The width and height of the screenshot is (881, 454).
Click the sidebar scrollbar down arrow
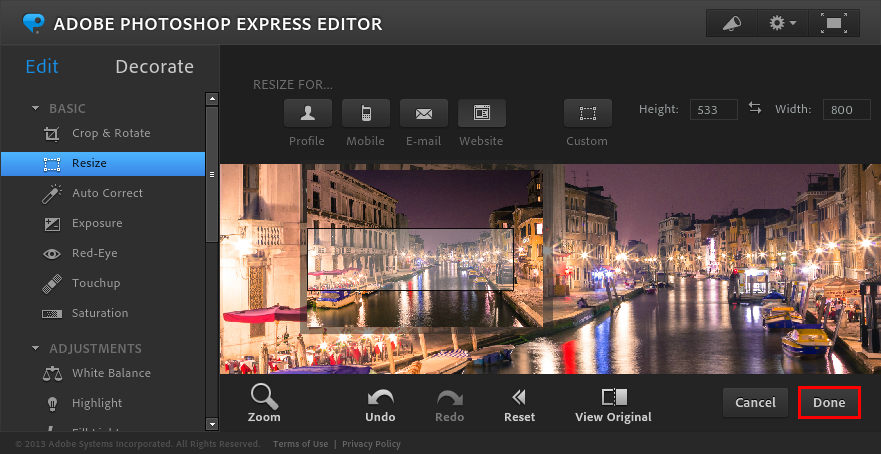pos(212,424)
